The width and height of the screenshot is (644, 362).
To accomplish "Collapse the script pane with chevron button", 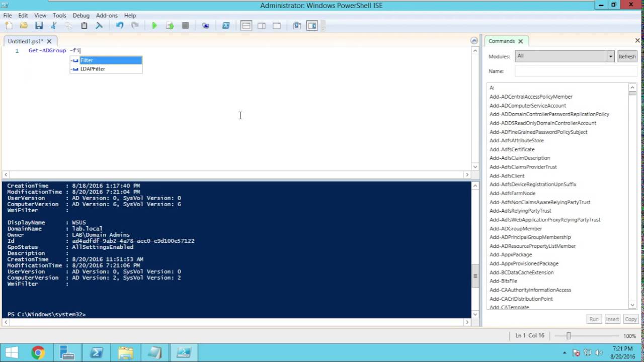I will (474, 41).
